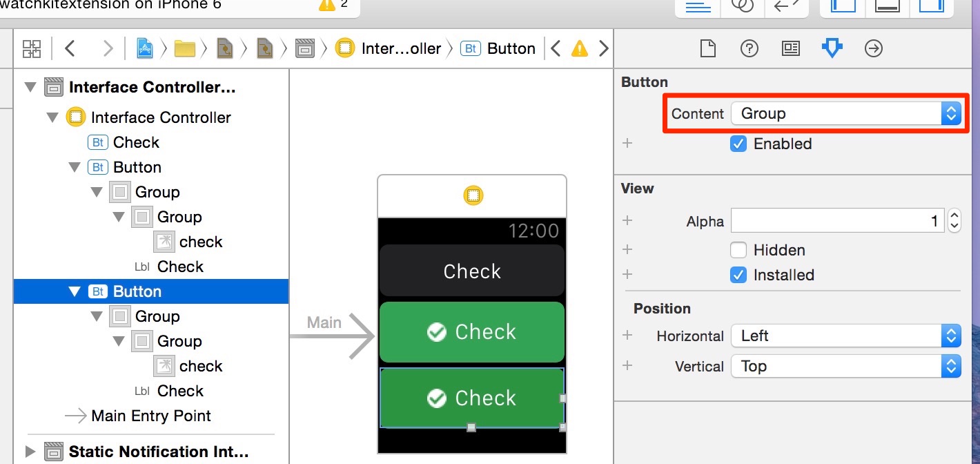Viewport: 980px width, 464px height.
Task: Select the Attributes inspector icon
Action: [x=832, y=48]
